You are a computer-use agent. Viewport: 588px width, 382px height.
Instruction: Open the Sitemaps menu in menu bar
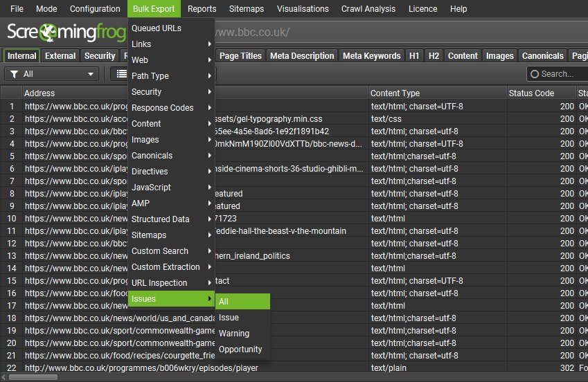[247, 8]
